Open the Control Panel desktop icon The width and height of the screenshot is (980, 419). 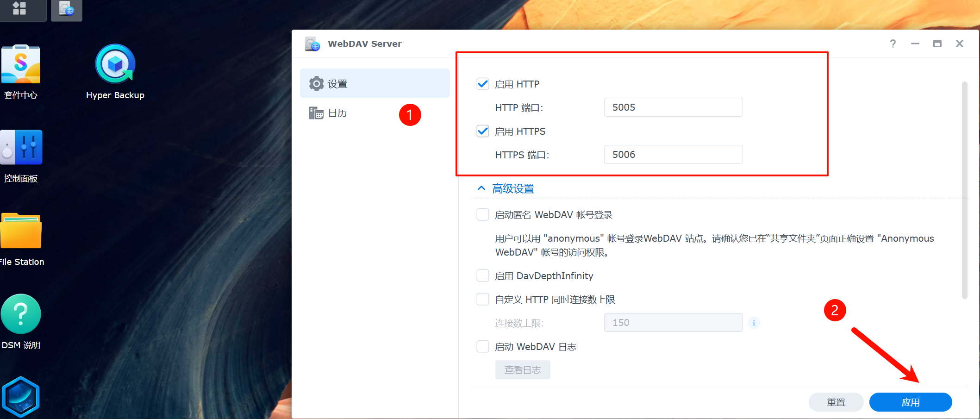pos(21,148)
